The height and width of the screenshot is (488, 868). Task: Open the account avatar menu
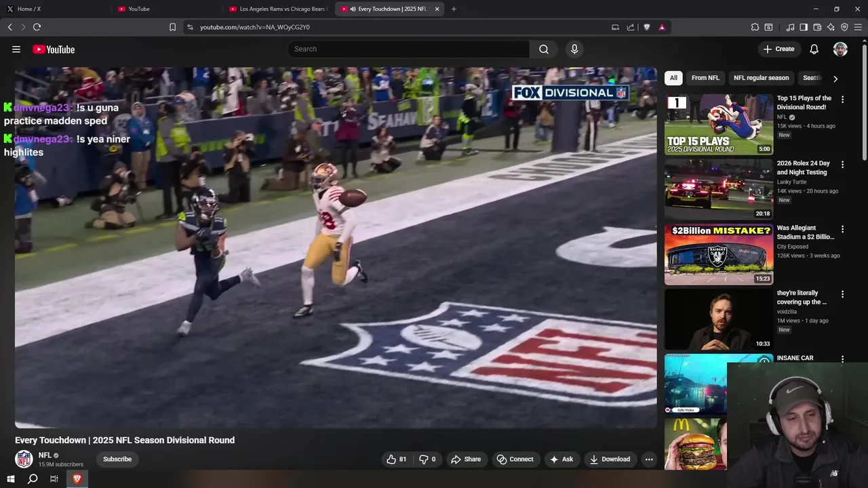point(840,49)
